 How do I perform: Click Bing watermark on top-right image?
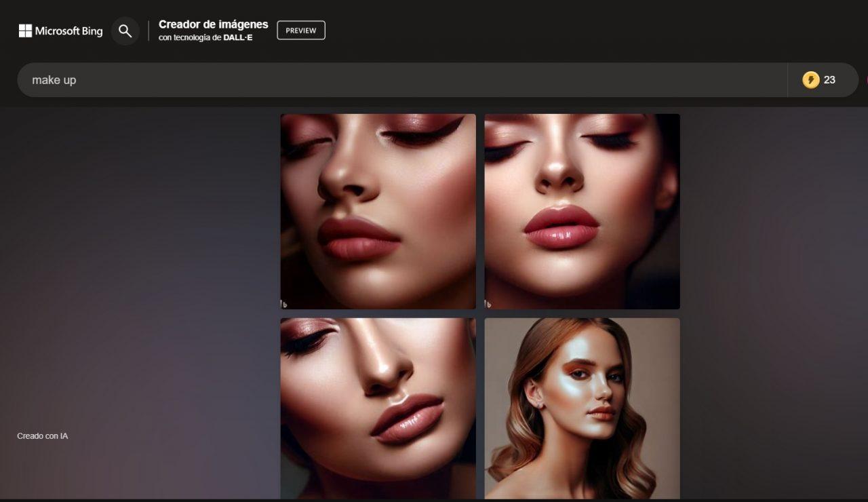point(488,304)
